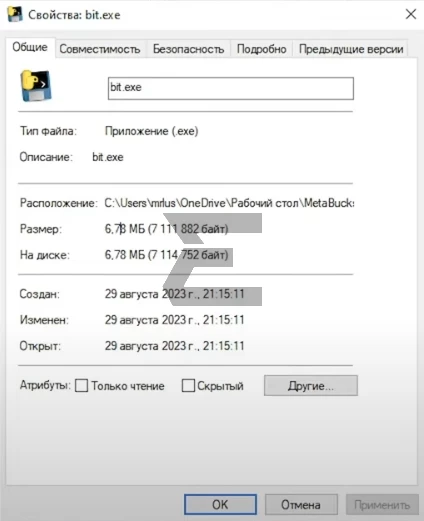Open the Безопасность tab
This screenshot has height=521, width=424.
[x=188, y=49]
